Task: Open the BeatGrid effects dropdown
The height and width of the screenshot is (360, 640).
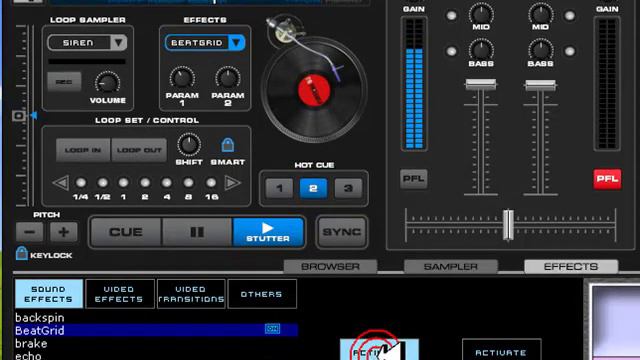Action: click(x=205, y=43)
